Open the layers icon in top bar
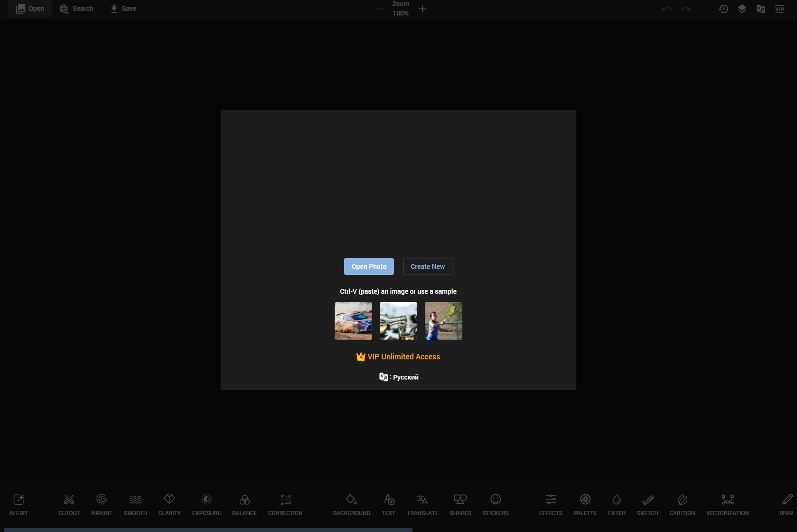This screenshot has width=797, height=532. pos(742,9)
